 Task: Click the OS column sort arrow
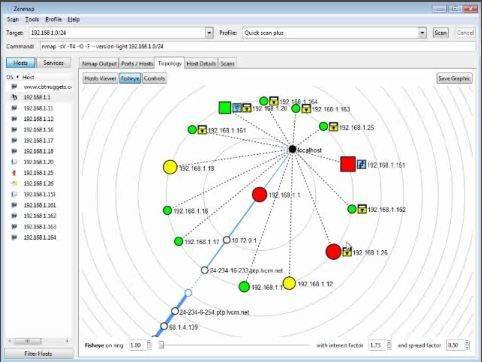click(x=17, y=77)
